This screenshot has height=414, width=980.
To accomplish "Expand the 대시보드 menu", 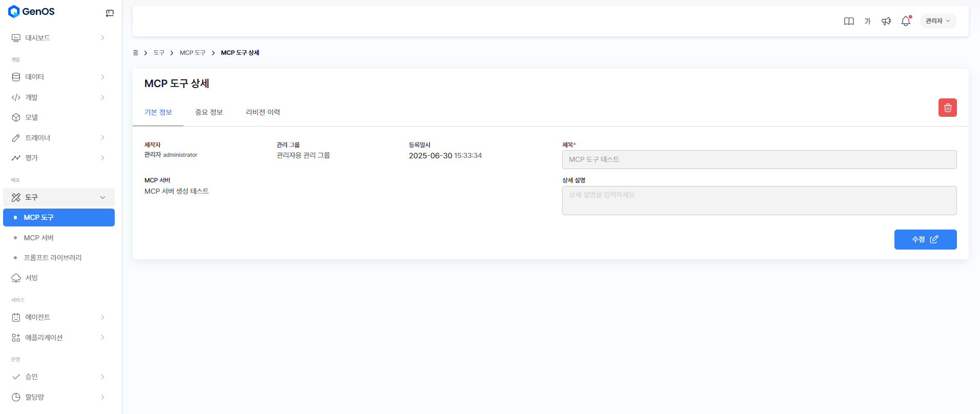I will click(x=58, y=38).
